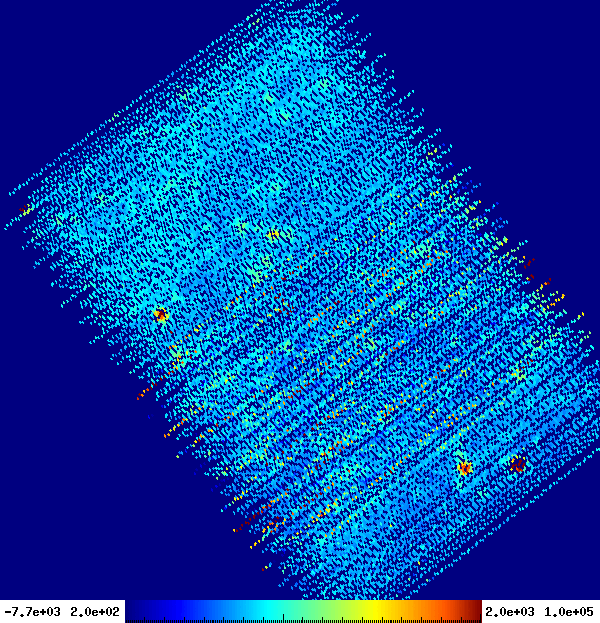Select the left of two bright sources at lower right
The width and height of the screenshot is (600, 623).
coord(465,468)
